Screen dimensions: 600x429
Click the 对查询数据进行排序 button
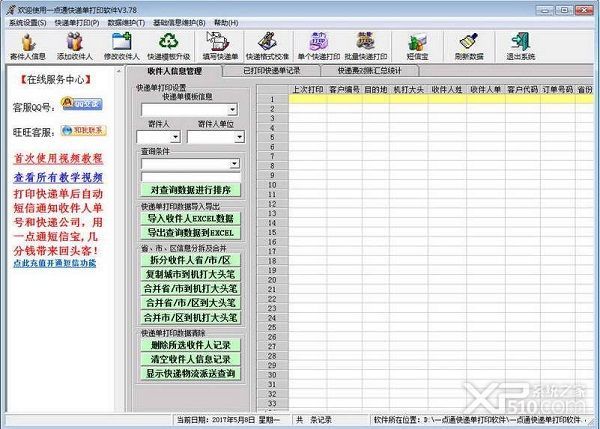[191, 190]
